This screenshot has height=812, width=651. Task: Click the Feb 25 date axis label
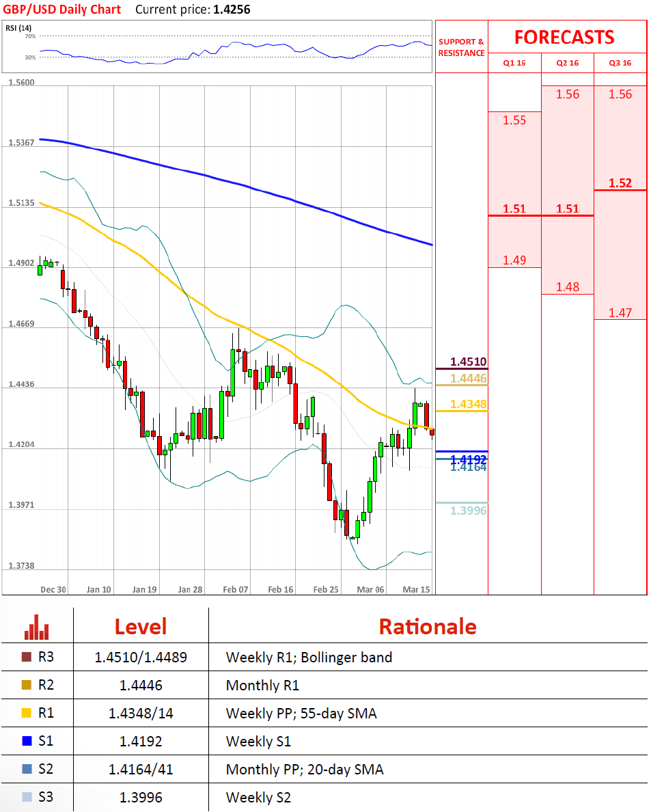tap(326, 589)
